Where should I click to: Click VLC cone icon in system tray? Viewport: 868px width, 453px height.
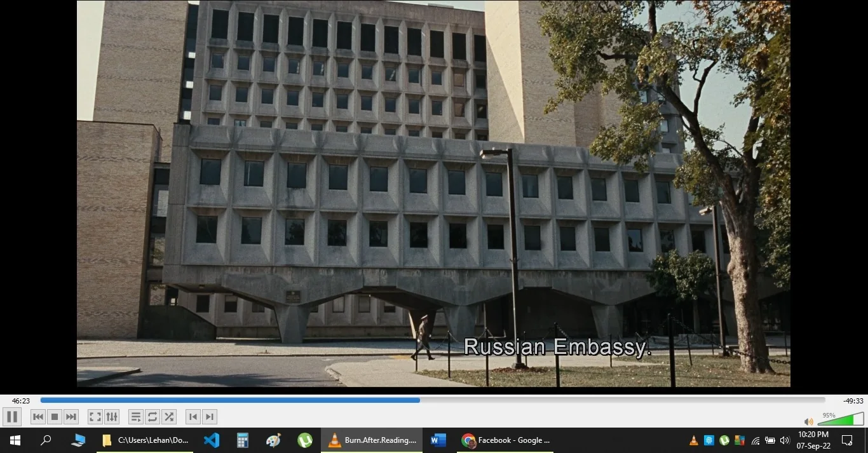(x=694, y=440)
